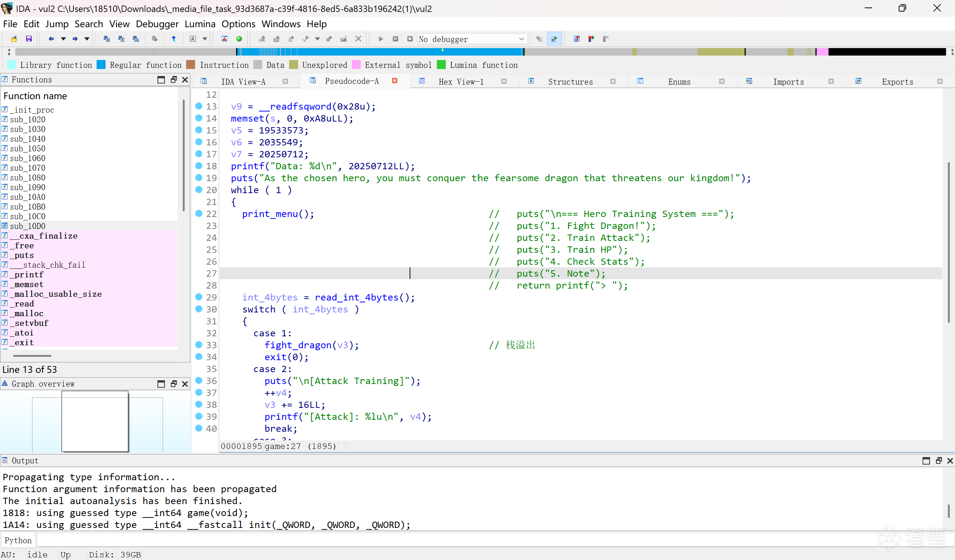Open the No debugger dropdown
The height and width of the screenshot is (560, 955).
(x=521, y=39)
